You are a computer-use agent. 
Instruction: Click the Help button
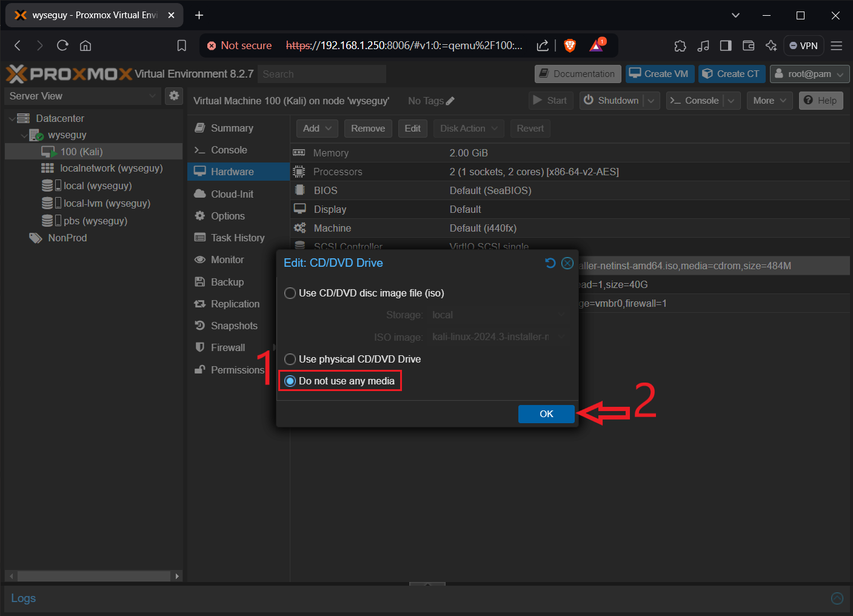821,101
